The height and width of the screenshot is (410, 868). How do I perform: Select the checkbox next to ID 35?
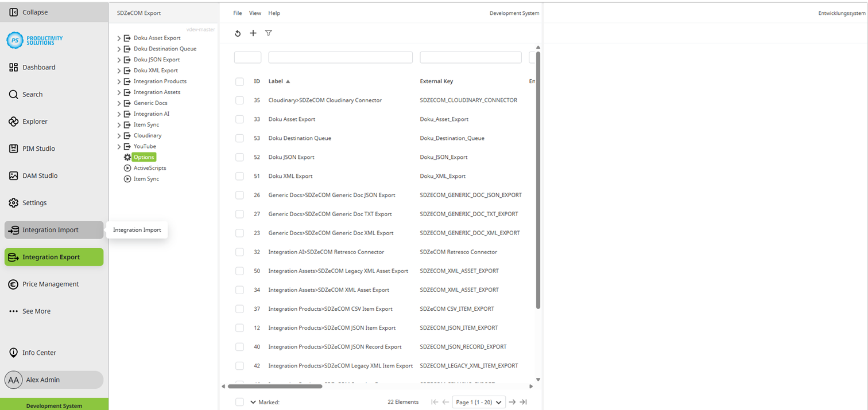click(x=239, y=100)
